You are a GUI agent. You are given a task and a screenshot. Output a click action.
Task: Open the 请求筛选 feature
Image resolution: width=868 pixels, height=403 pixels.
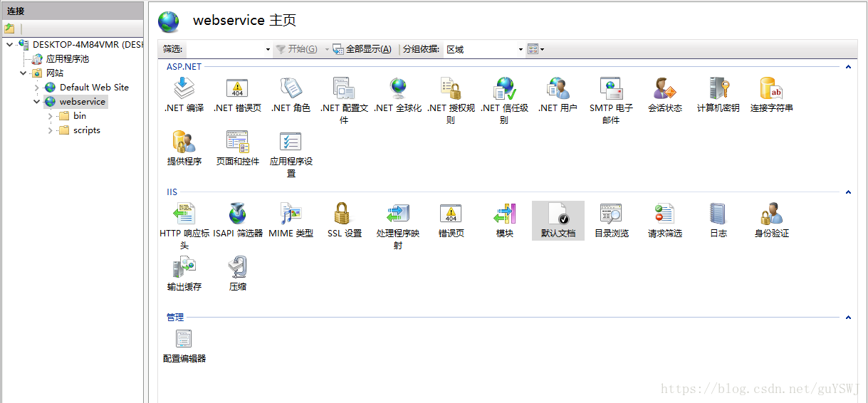(664, 220)
